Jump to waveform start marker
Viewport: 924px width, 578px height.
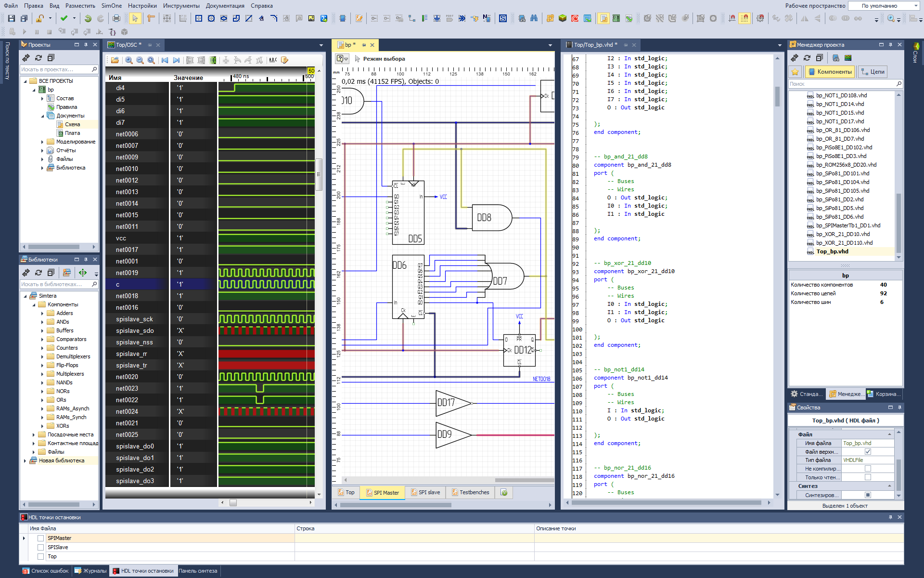[165, 60]
